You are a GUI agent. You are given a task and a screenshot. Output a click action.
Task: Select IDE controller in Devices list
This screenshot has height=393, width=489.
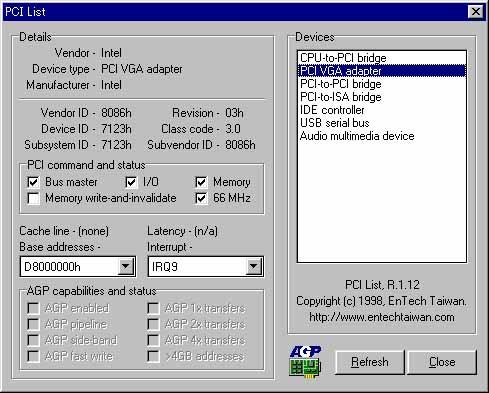pyautogui.click(x=382, y=110)
